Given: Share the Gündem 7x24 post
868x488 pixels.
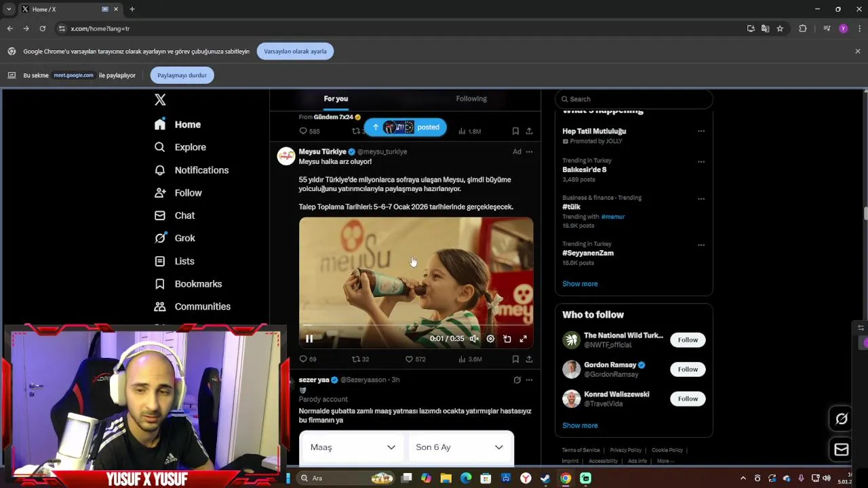Looking at the screenshot, I should coord(529,131).
